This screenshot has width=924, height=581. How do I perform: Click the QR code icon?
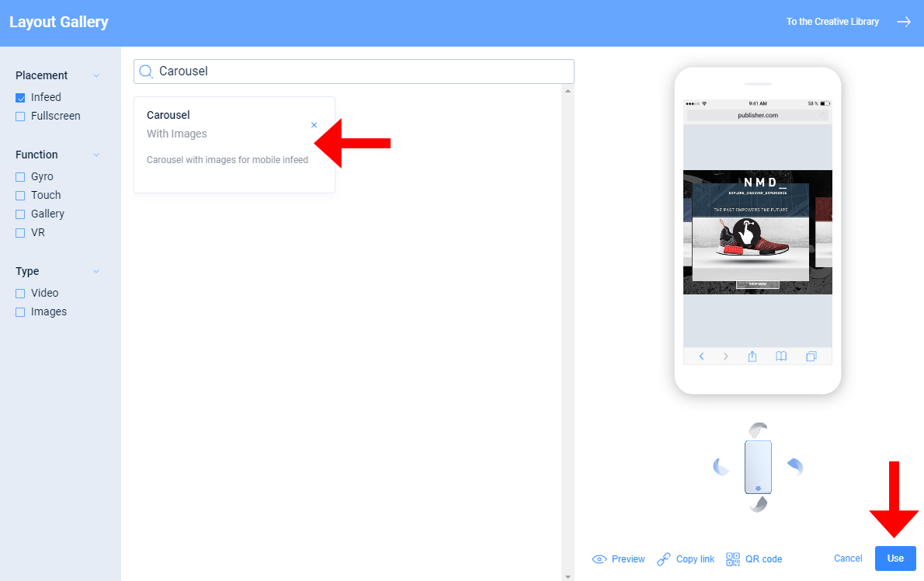click(x=733, y=559)
